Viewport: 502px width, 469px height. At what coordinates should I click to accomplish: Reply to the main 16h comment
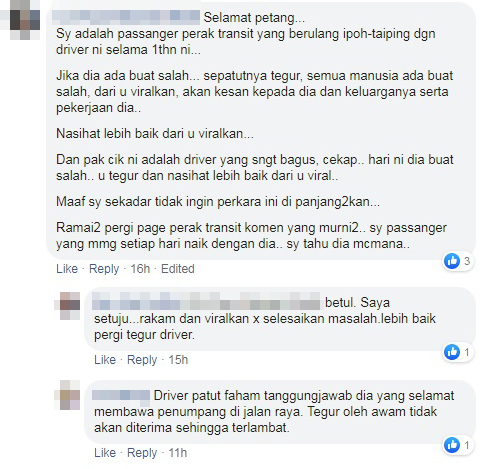(104, 269)
